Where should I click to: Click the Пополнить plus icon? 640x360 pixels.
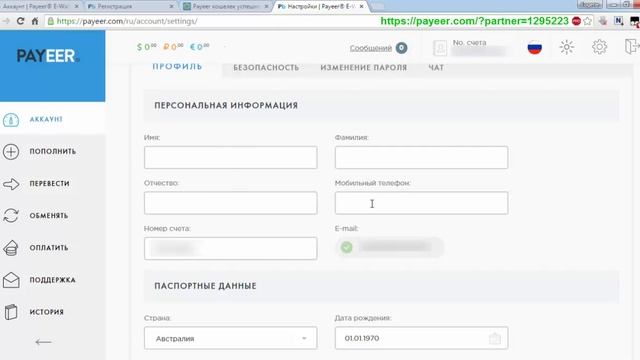click(x=11, y=151)
